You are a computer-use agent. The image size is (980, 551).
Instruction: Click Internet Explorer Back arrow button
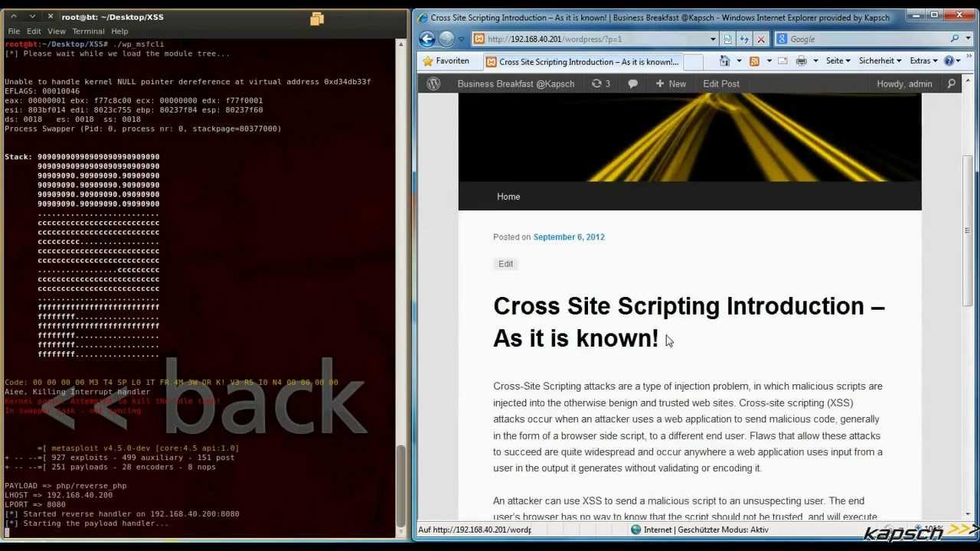tap(427, 39)
